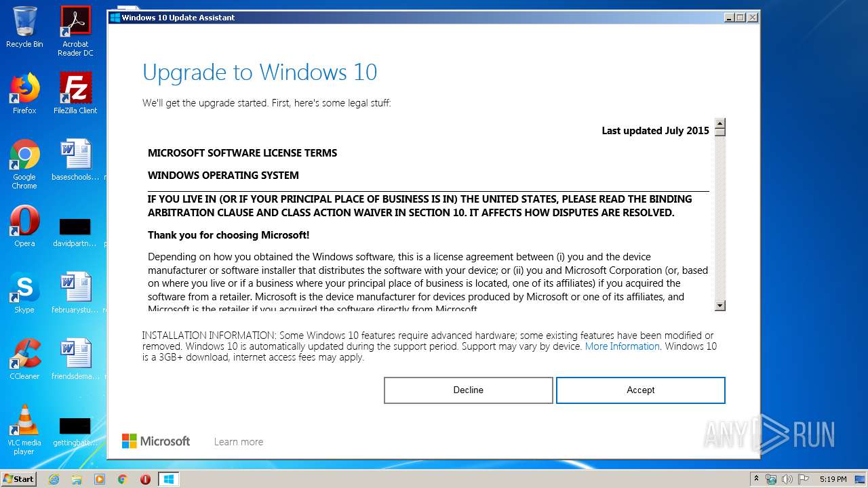
Task: Launch CCleaner desktop shortcut
Action: pos(24,359)
